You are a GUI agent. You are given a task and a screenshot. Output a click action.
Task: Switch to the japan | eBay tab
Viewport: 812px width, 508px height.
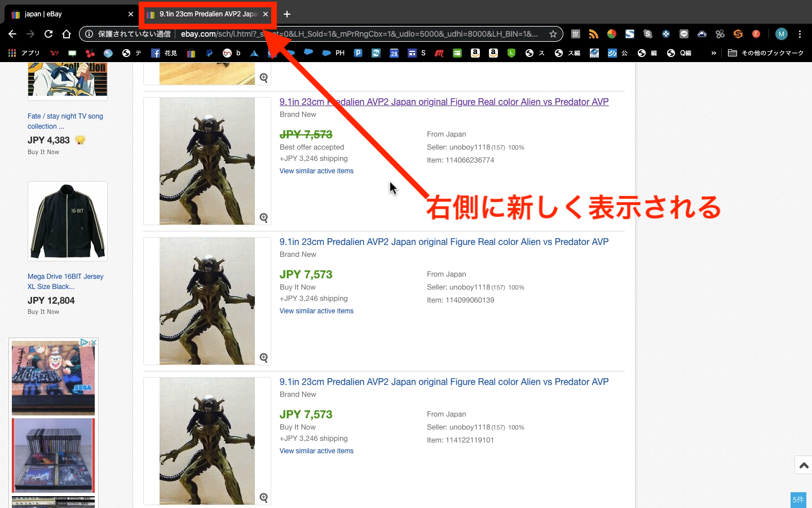point(68,14)
